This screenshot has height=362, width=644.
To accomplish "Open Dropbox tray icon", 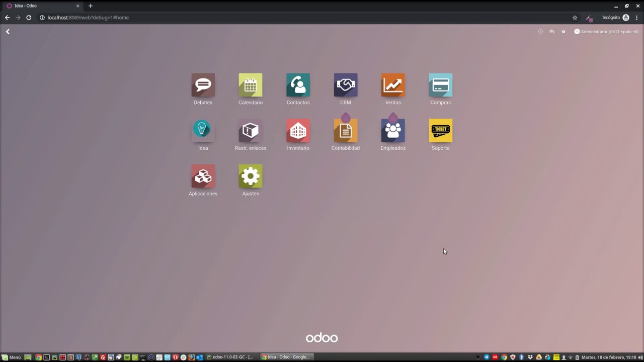I will point(530,357).
